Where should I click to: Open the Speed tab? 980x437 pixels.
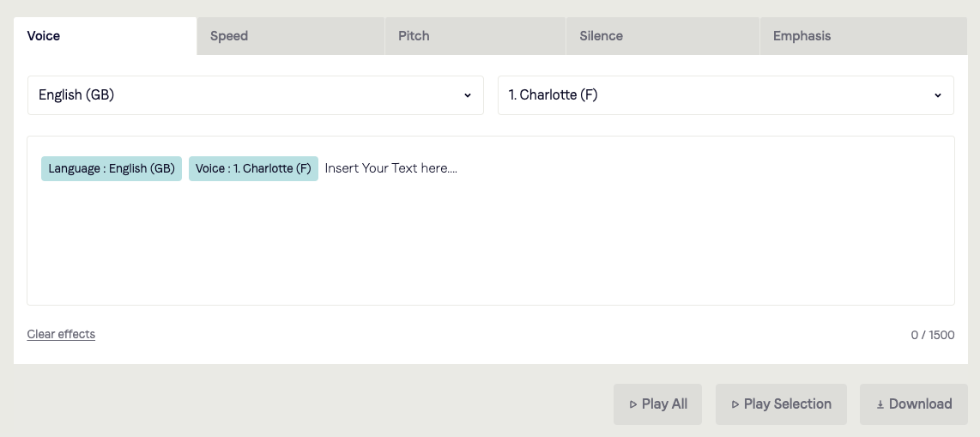click(x=291, y=36)
